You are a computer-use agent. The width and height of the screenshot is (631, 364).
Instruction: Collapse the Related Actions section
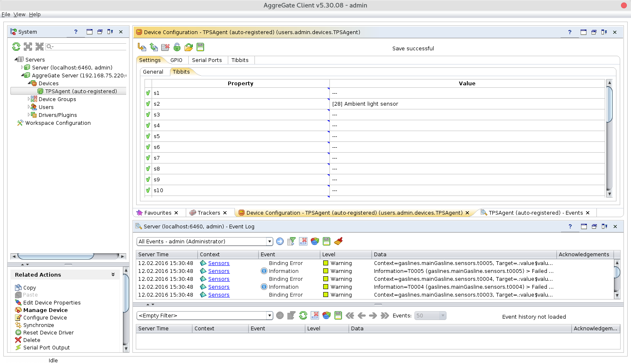click(113, 275)
